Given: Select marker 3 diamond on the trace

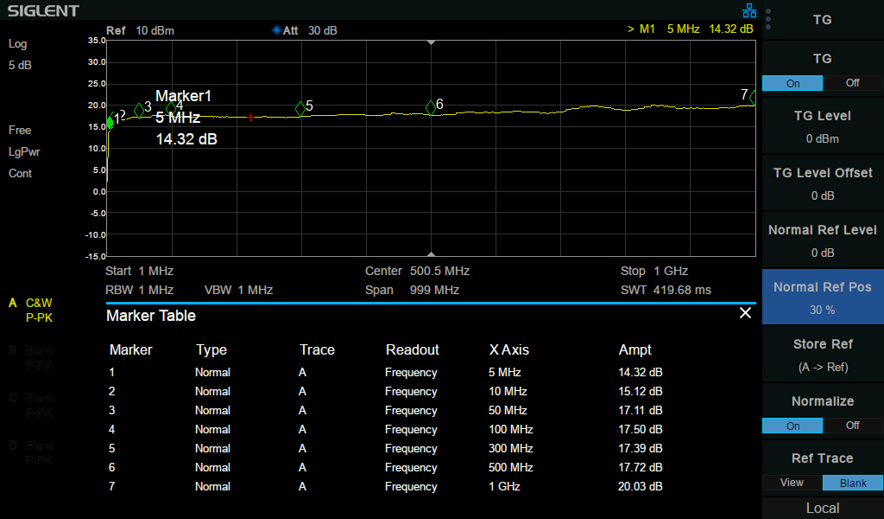Looking at the screenshot, I should (x=139, y=110).
